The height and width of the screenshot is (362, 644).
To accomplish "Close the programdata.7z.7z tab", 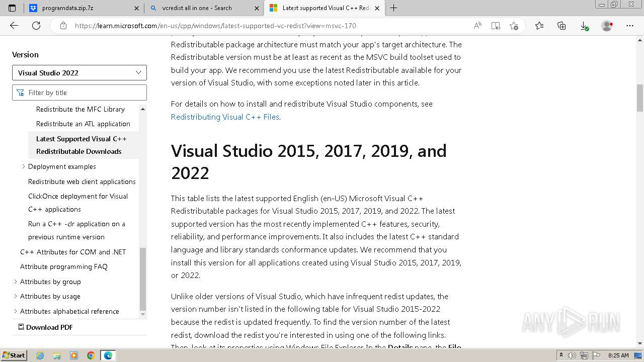I will point(137,8).
